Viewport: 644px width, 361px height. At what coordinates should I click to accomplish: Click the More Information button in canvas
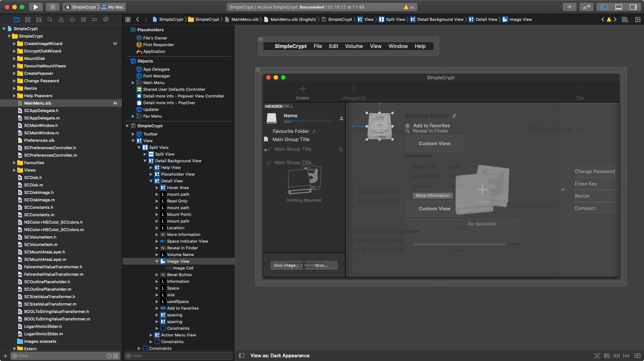[433, 195]
